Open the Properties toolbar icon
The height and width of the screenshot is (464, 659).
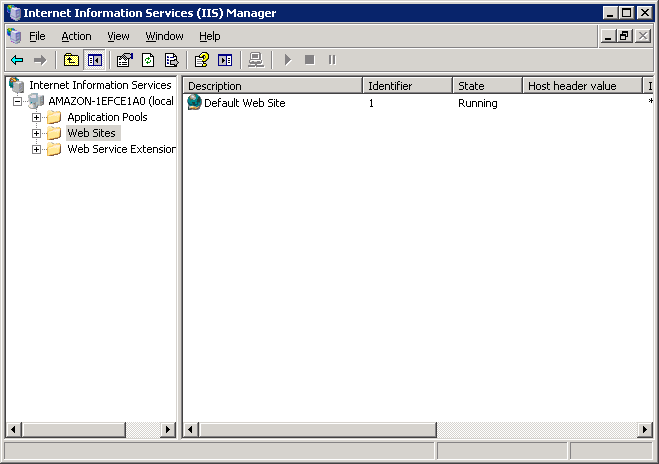[124, 60]
